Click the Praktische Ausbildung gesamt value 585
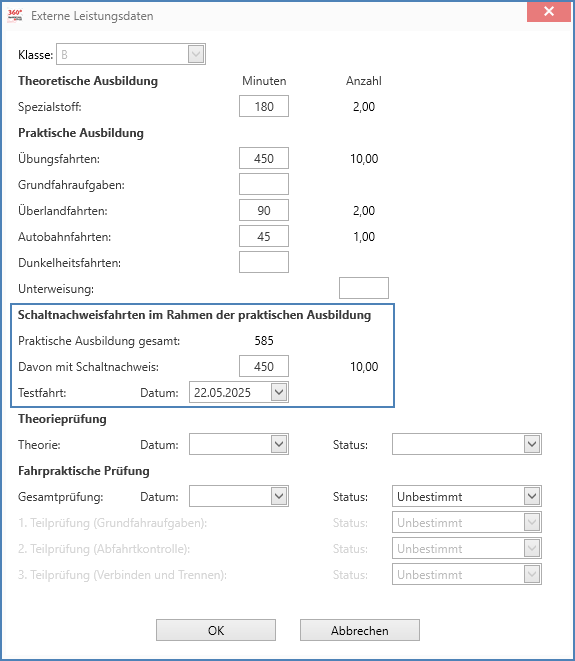The width and height of the screenshot is (575, 661). point(264,341)
